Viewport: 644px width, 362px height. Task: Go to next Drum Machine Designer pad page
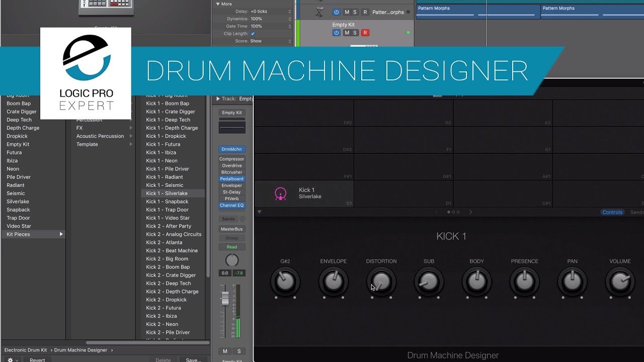(x=470, y=212)
